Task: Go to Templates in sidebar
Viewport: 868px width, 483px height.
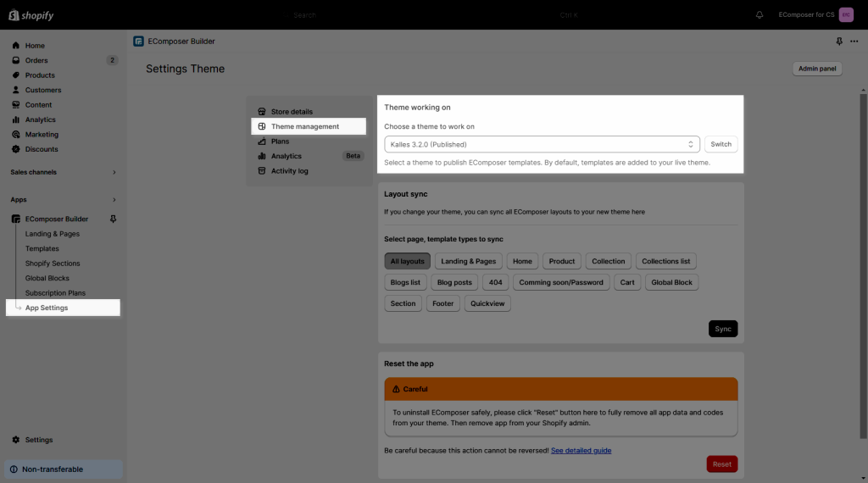Action: tap(42, 248)
